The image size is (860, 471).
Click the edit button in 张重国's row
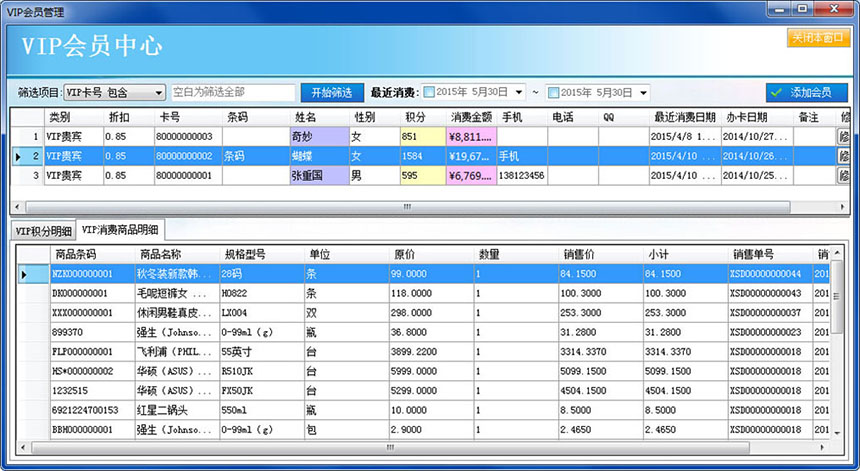(x=844, y=175)
